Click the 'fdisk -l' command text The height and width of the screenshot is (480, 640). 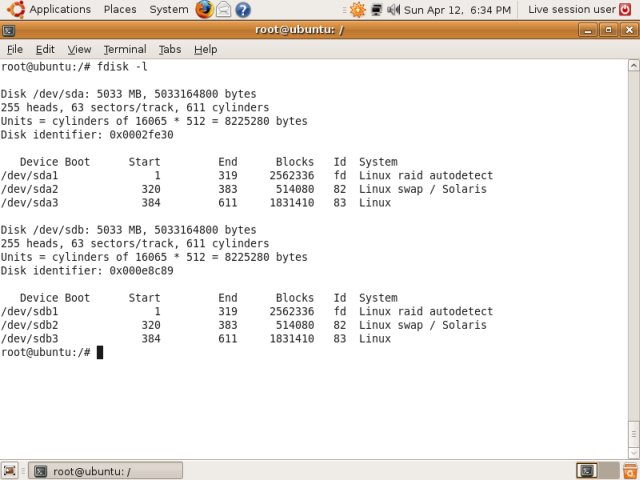[x=122, y=67]
